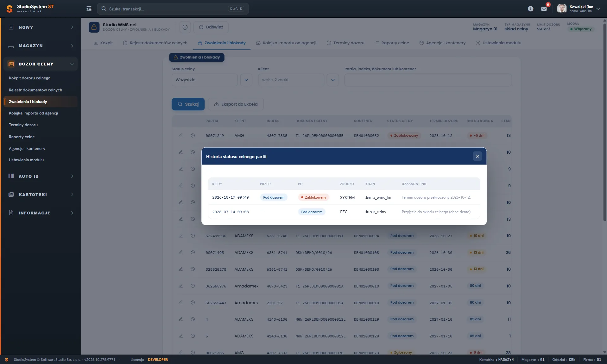Viewport: 607px width, 364px height.
Task: Click the StudioSystem logo icon
Action: [9, 9]
